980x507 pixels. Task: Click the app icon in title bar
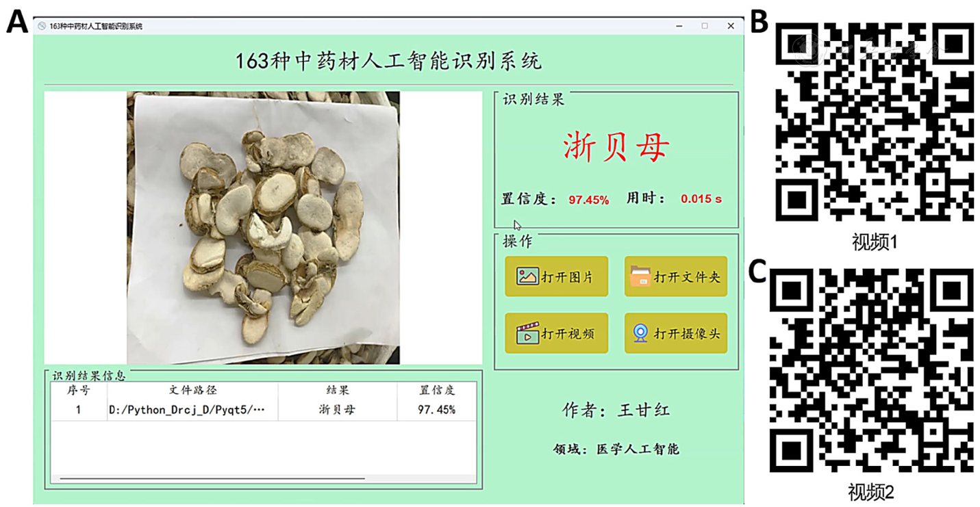point(42,26)
